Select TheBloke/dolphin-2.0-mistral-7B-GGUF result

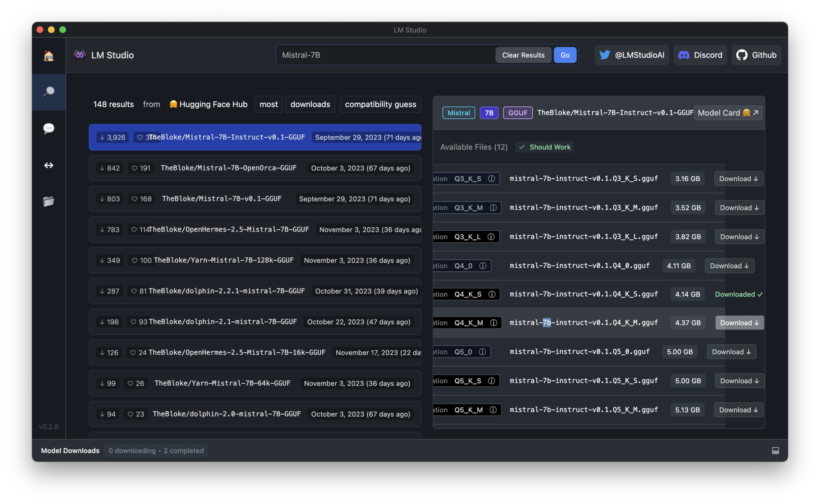tap(255, 414)
